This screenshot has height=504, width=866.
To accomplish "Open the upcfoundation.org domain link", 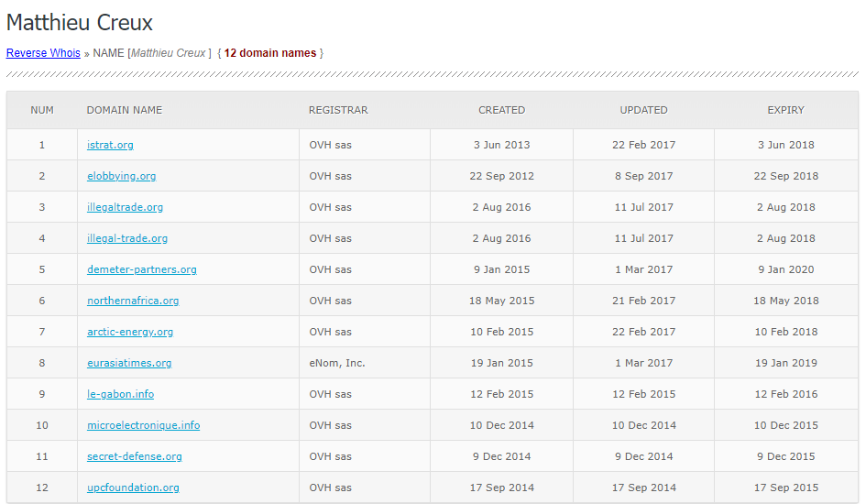I will point(133,488).
